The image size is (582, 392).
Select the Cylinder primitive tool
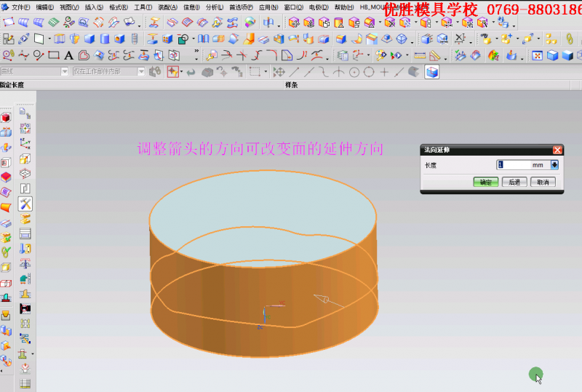tap(105, 39)
